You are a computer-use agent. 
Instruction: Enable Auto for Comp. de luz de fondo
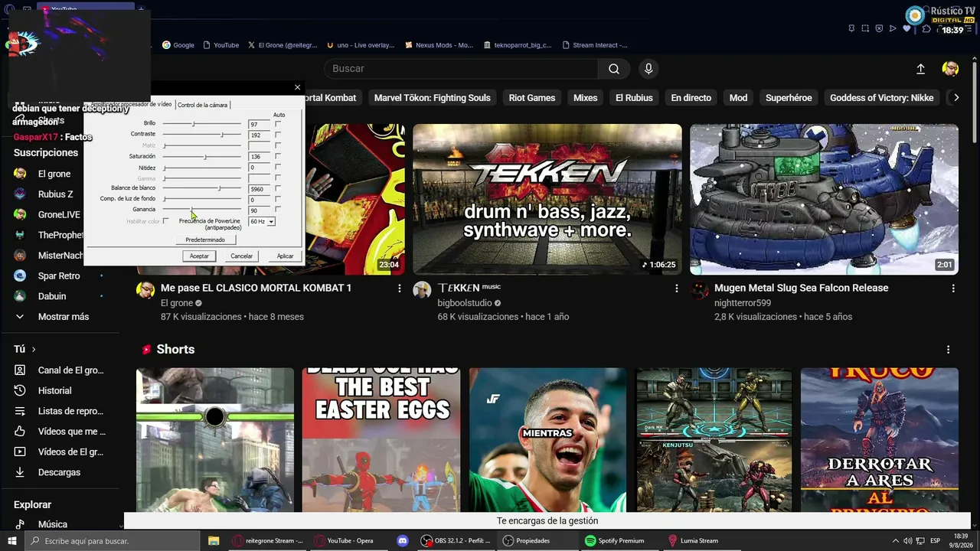click(x=278, y=199)
